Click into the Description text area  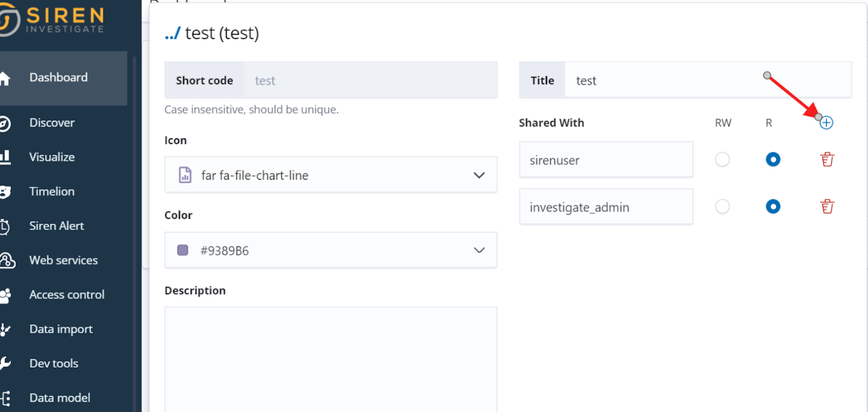point(330,358)
